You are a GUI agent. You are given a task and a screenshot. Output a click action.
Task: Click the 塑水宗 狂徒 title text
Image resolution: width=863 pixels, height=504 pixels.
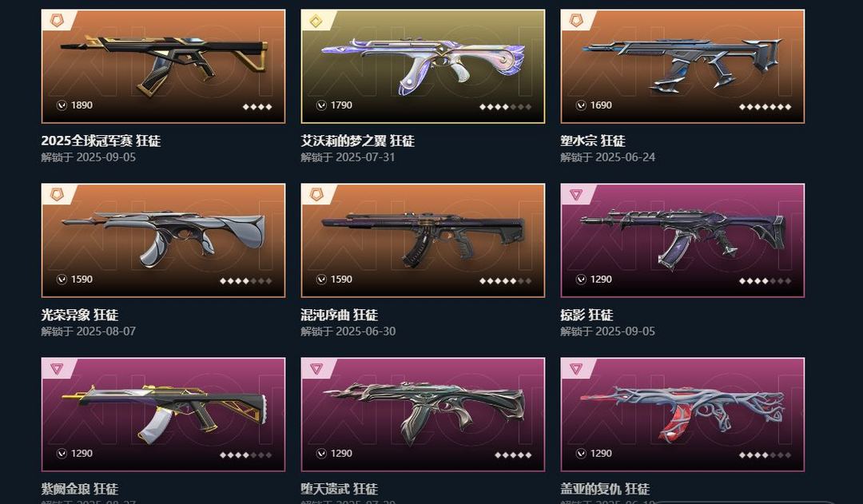tap(593, 141)
